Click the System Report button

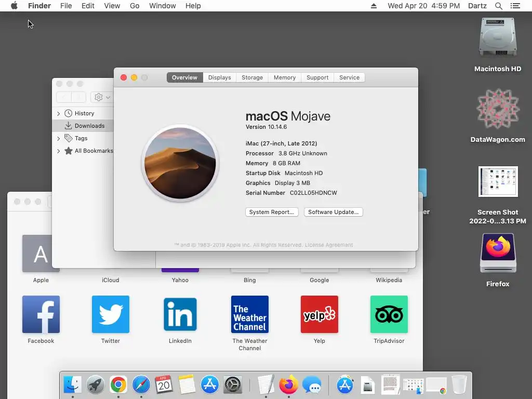click(x=272, y=212)
